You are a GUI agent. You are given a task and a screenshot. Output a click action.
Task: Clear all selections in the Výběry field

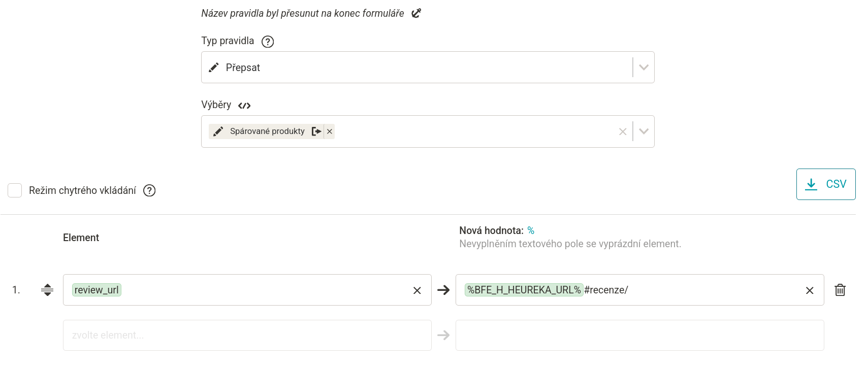(623, 131)
